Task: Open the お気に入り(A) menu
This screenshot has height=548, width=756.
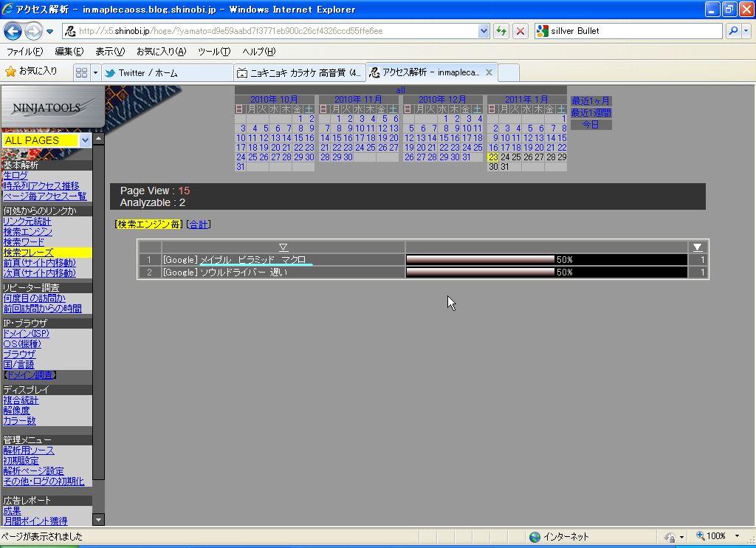Action: coord(161,52)
